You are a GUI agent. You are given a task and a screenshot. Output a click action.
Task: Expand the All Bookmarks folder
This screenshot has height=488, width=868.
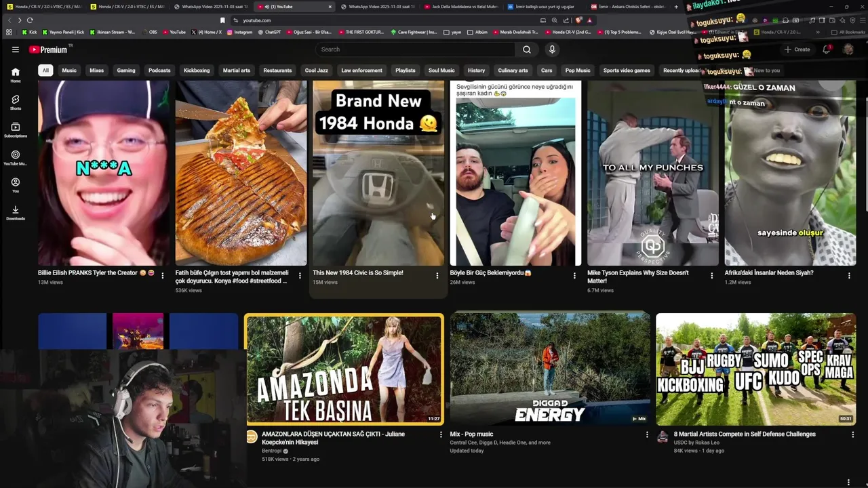[848, 32]
